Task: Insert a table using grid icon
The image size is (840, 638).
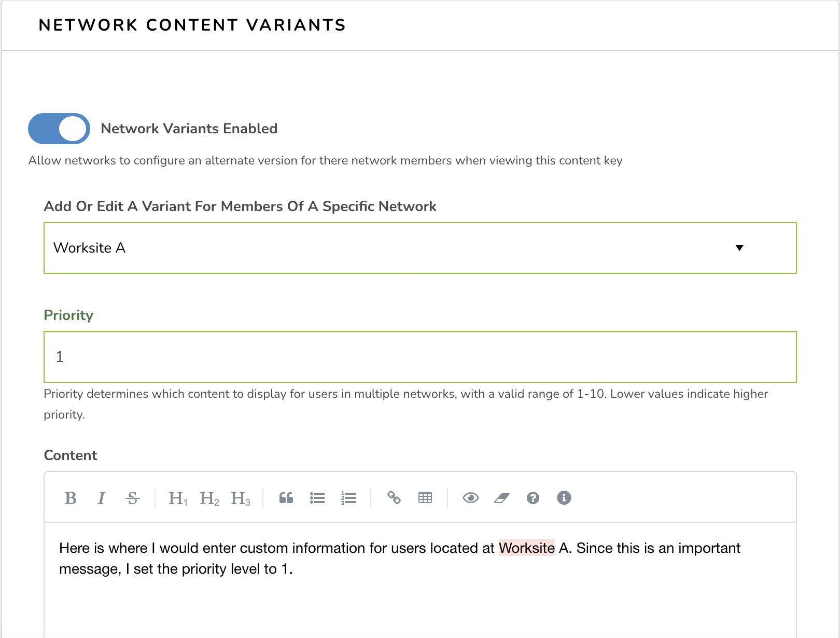Action: 425,498
